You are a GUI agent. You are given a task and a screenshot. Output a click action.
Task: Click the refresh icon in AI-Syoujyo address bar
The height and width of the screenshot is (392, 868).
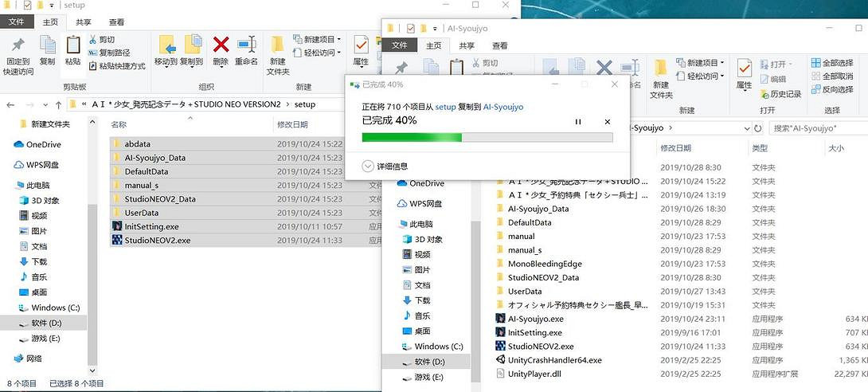[758, 128]
